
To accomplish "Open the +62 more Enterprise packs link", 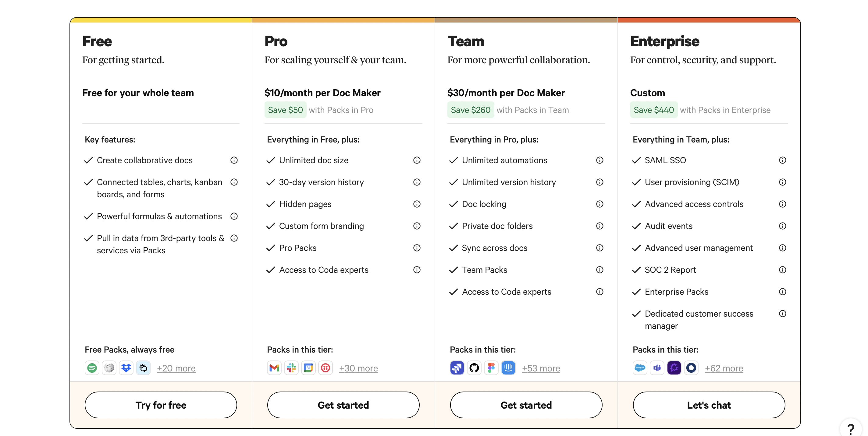I will [x=724, y=368].
